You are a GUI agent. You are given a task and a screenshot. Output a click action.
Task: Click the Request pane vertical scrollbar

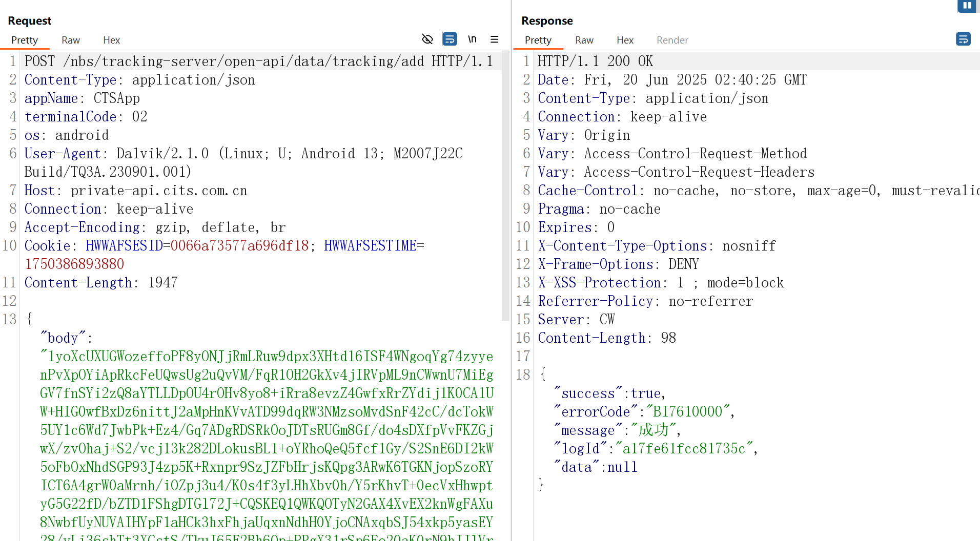point(505,184)
